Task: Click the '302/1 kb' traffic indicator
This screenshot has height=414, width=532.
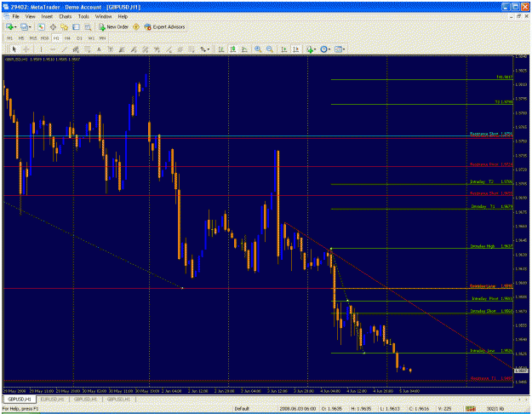Action: click(x=495, y=409)
